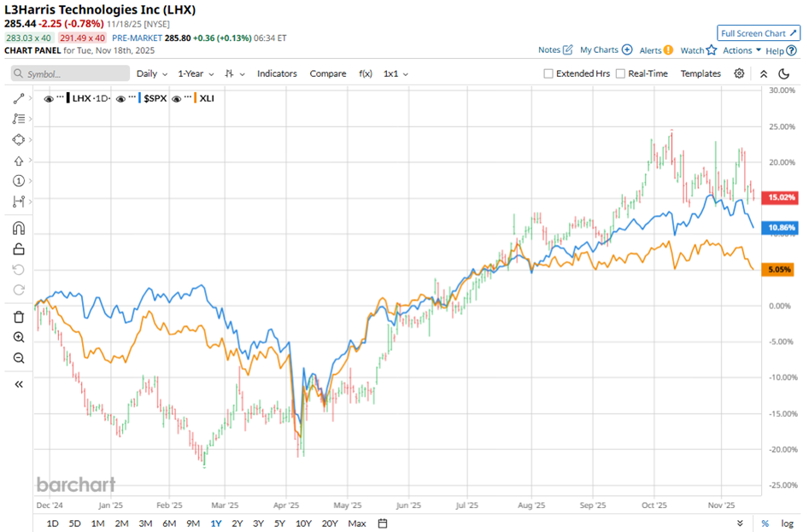Select the Max time range
The width and height of the screenshot is (803, 532).
pos(357,523)
